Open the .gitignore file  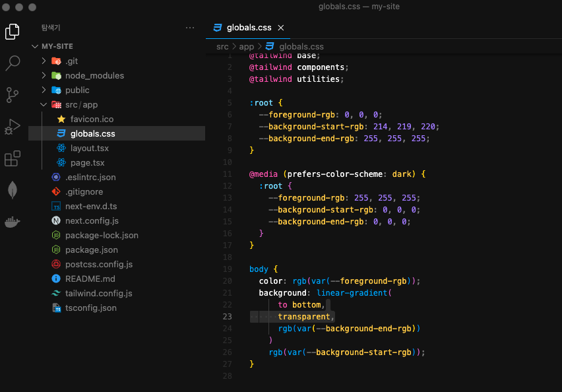117,191
